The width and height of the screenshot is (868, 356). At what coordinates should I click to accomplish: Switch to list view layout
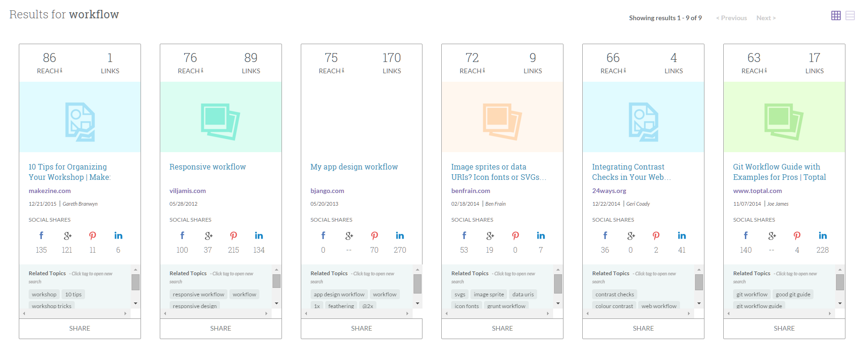[x=850, y=15]
